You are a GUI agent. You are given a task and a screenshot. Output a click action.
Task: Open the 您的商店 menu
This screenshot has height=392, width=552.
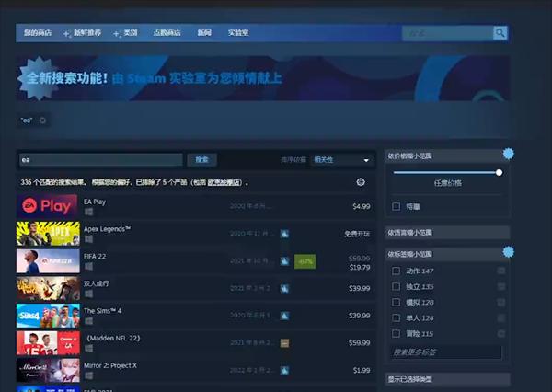pyautogui.click(x=38, y=33)
